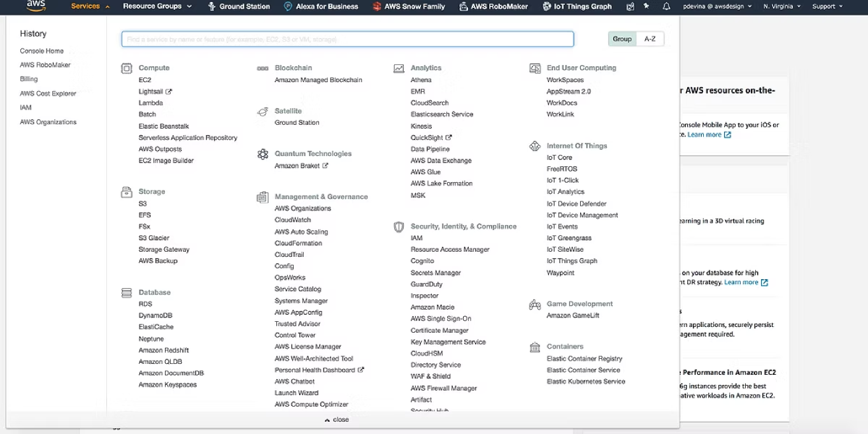Click the Management & Governance category icon
Screen dimensions: 868x434
point(262,197)
